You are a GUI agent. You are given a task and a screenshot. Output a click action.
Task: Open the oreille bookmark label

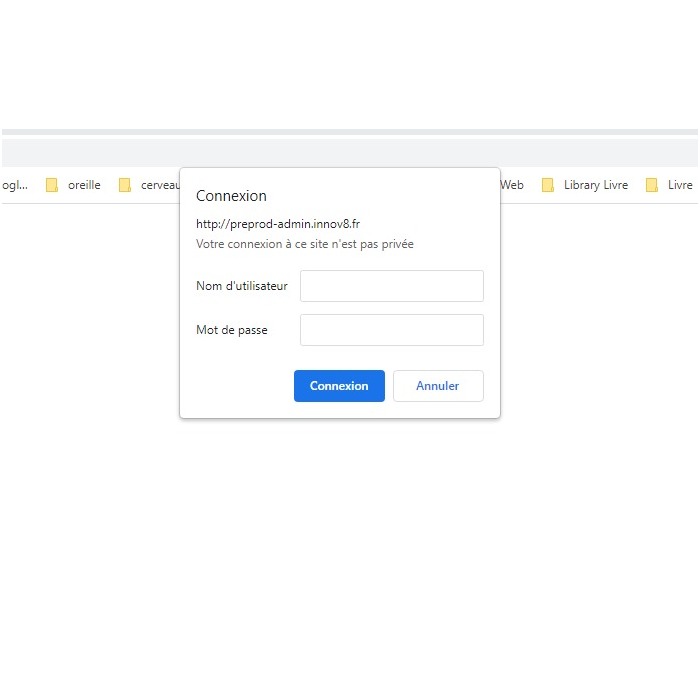point(84,185)
